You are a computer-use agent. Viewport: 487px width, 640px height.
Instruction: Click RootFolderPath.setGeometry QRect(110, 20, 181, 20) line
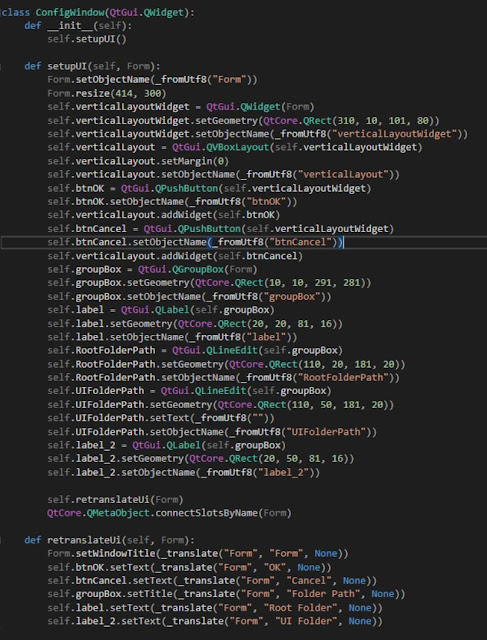[x=226, y=364]
